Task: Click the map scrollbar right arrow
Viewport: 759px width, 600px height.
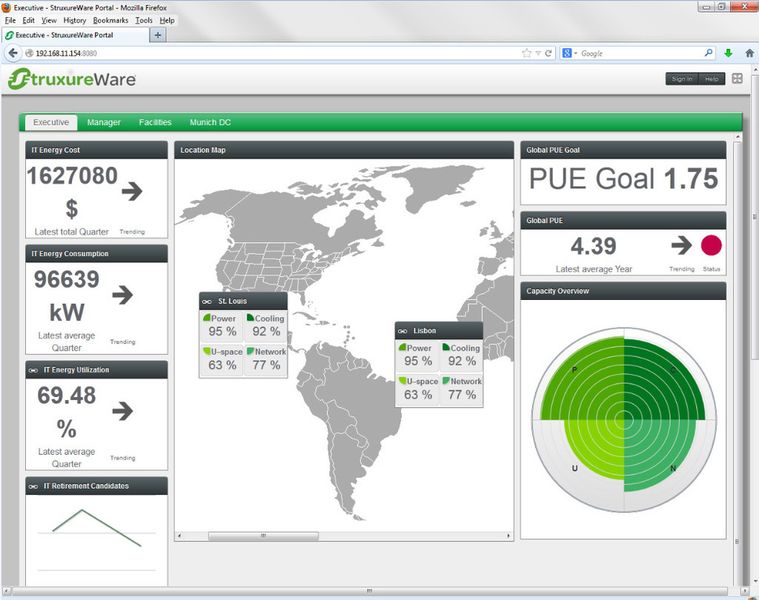Action: (x=508, y=536)
